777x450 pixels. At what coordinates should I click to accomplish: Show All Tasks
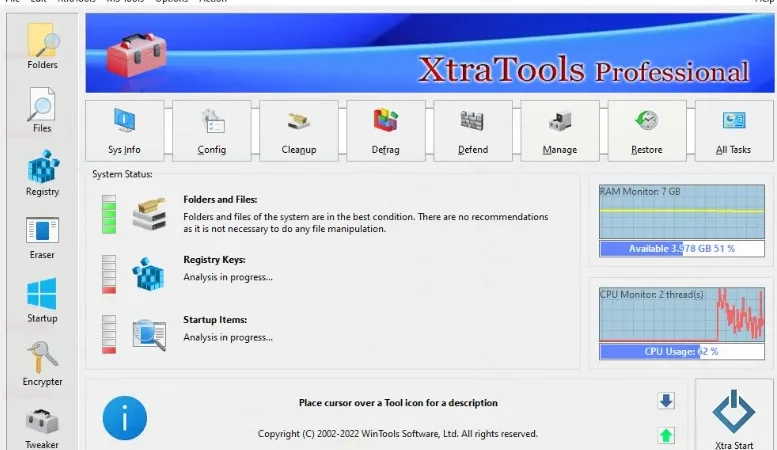tap(734, 131)
